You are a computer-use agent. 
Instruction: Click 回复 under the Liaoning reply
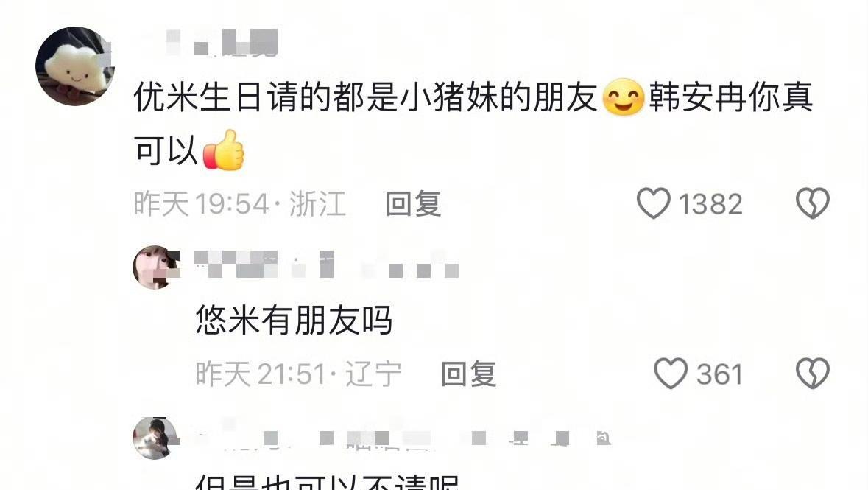tap(468, 374)
